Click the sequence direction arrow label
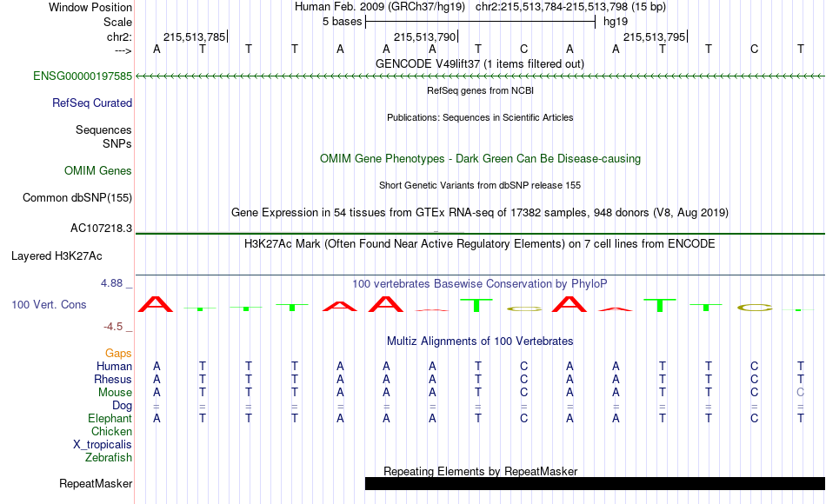 click(123, 50)
